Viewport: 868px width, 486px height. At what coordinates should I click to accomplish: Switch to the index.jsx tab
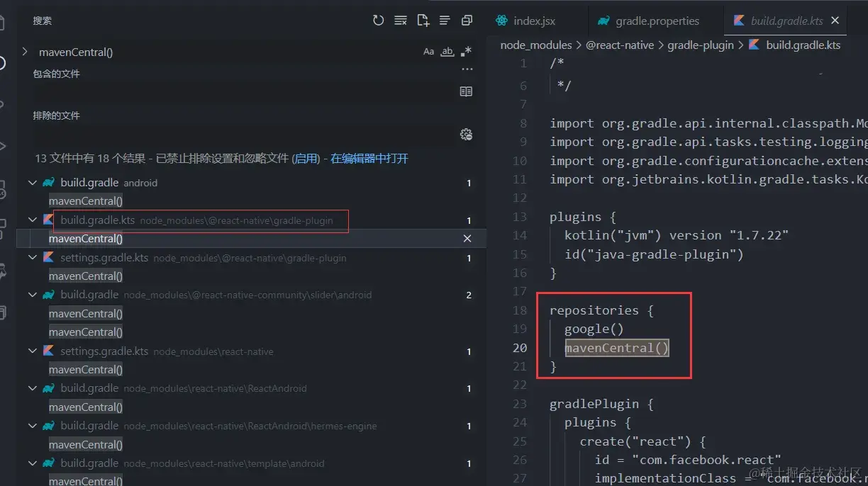pos(533,21)
